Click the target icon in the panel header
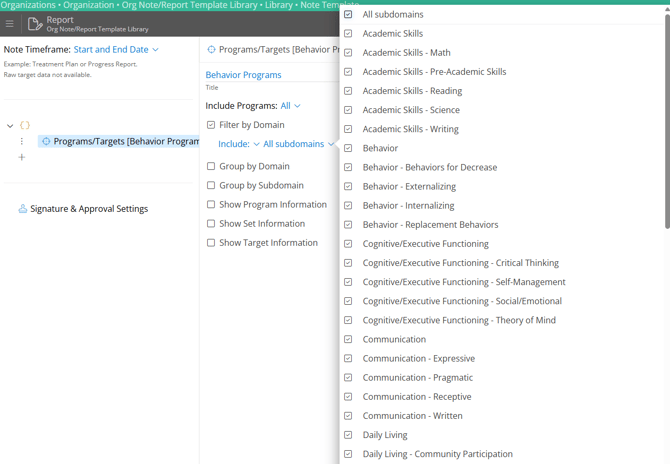The width and height of the screenshot is (670, 464). [211, 49]
